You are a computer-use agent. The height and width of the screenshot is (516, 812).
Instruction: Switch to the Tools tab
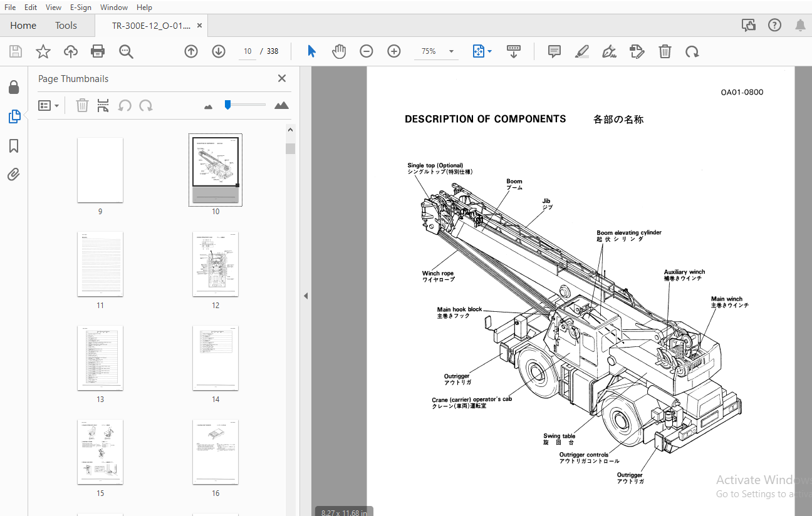coord(66,26)
